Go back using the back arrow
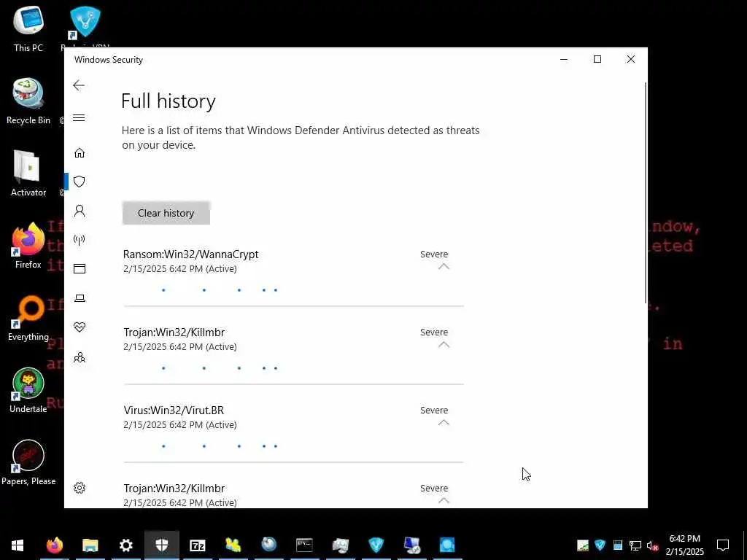This screenshot has height=560, width=747. pos(79,85)
